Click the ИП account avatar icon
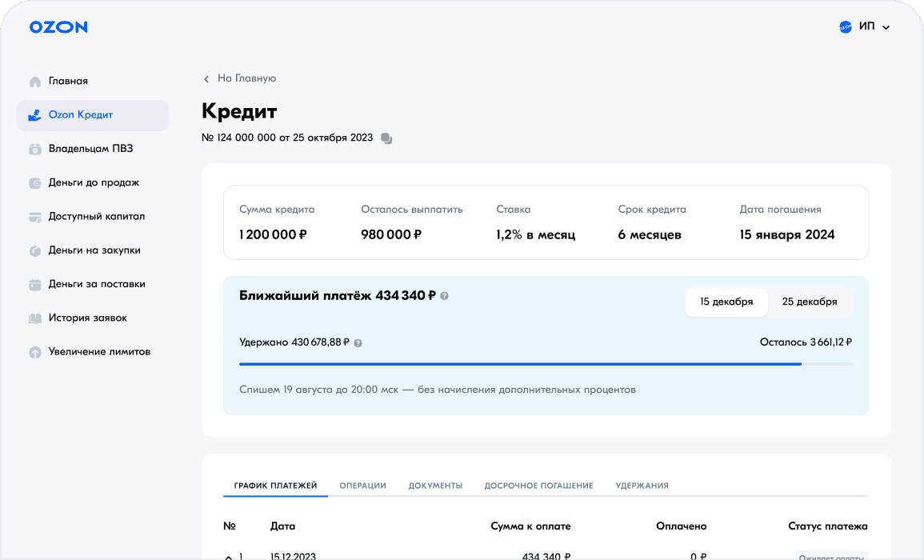 [846, 27]
